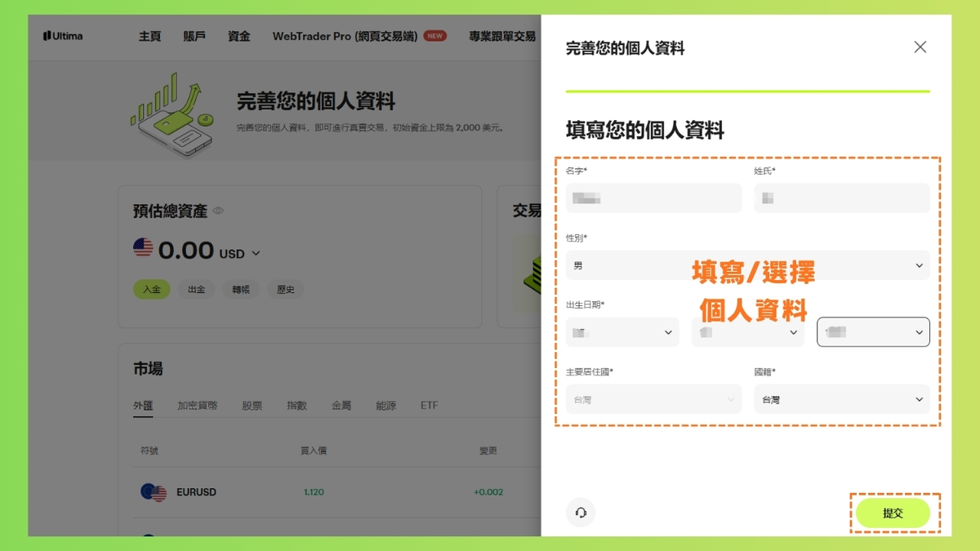The image size is (980, 551).
Task: Select the 加密貨幣 market tab
Action: (x=198, y=405)
